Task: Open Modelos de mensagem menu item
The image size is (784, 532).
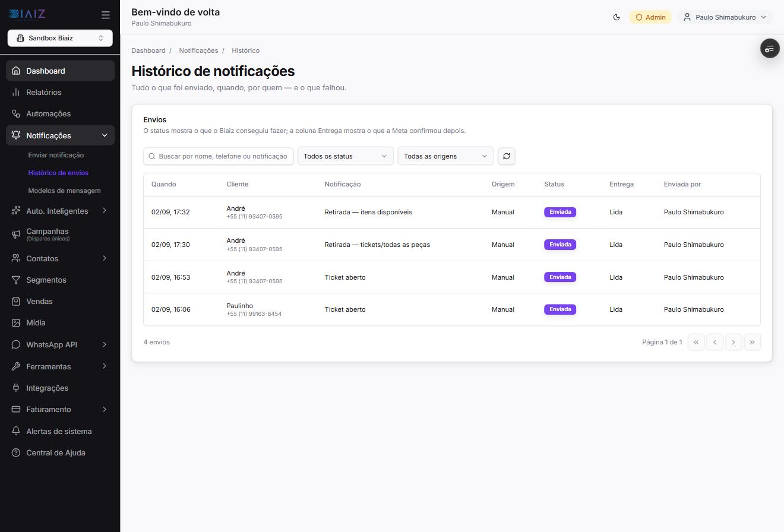Action: (x=64, y=191)
